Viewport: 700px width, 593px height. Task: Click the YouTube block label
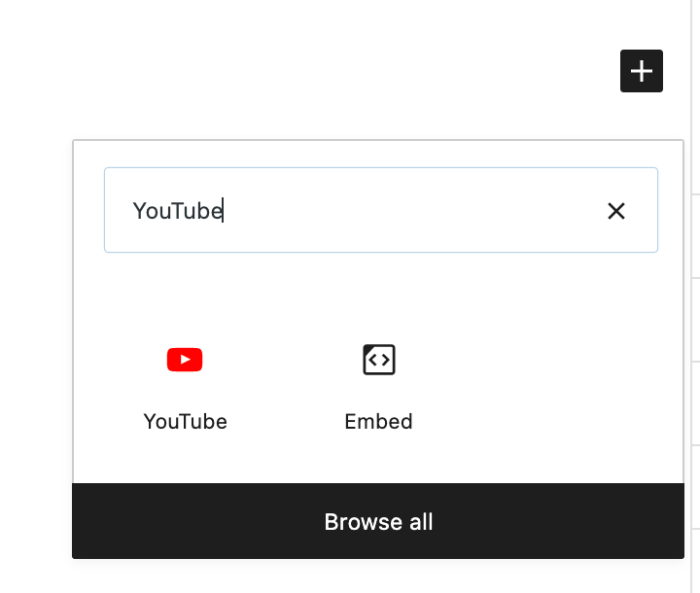pyautogui.click(x=185, y=422)
